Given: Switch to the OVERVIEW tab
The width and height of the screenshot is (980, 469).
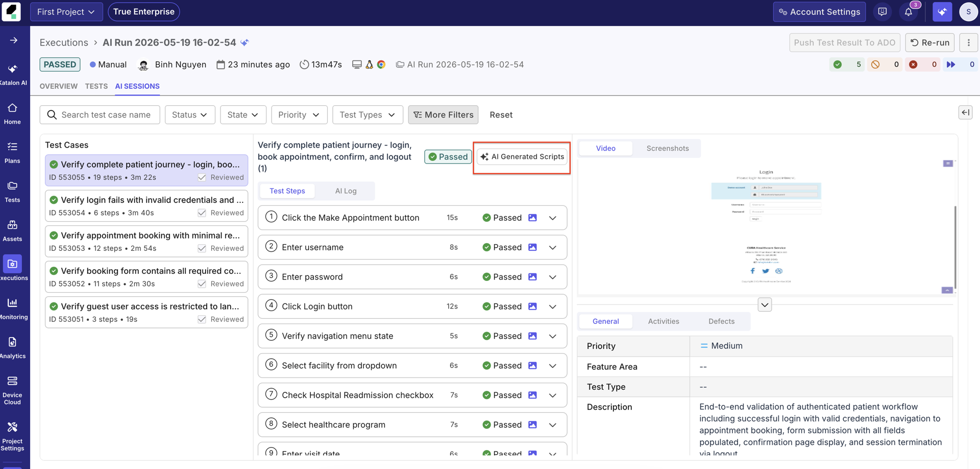Looking at the screenshot, I should 59,86.
